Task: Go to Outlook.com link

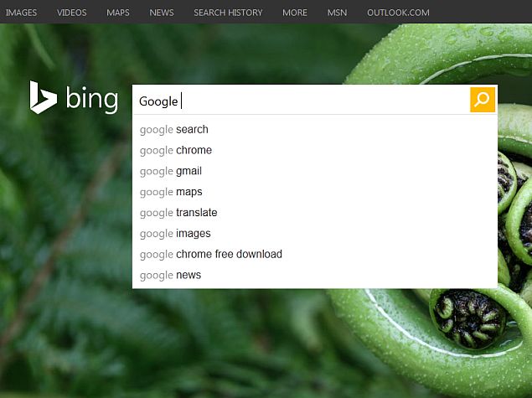Action: pyautogui.click(x=398, y=13)
